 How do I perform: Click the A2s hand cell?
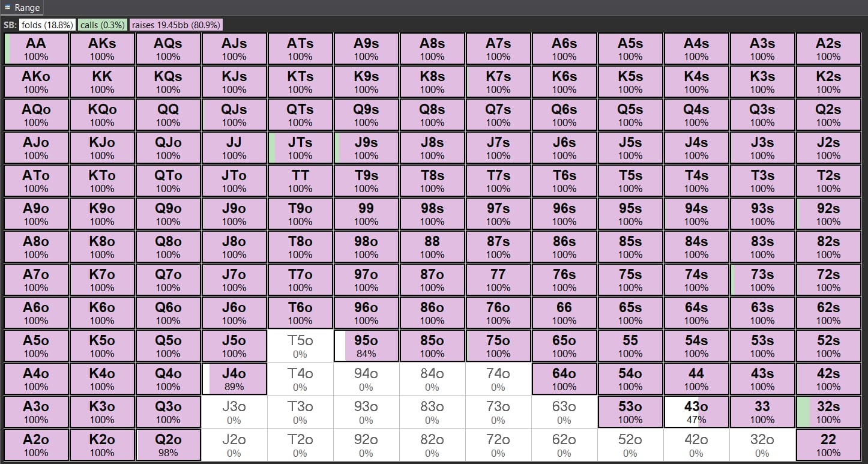pyautogui.click(x=828, y=49)
